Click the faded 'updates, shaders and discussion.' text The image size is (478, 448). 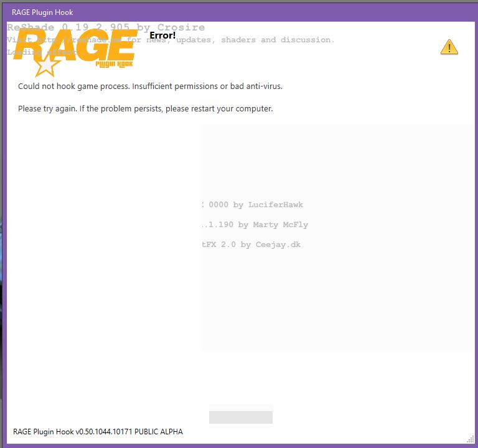point(255,40)
